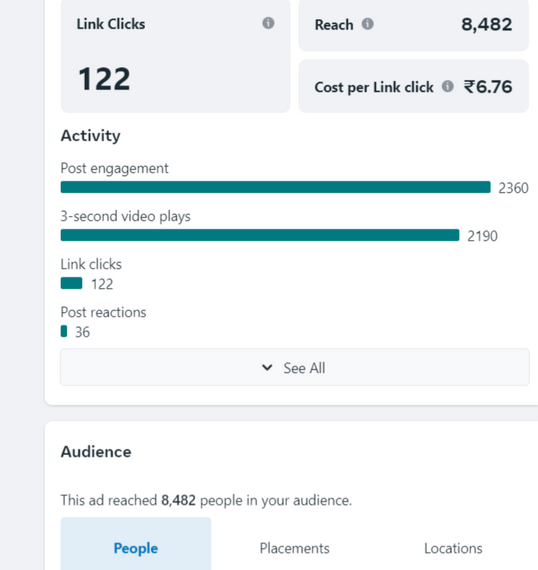The image size is (538, 570).
Task: Click the Link Clicks info icon
Action: pyautogui.click(x=268, y=23)
